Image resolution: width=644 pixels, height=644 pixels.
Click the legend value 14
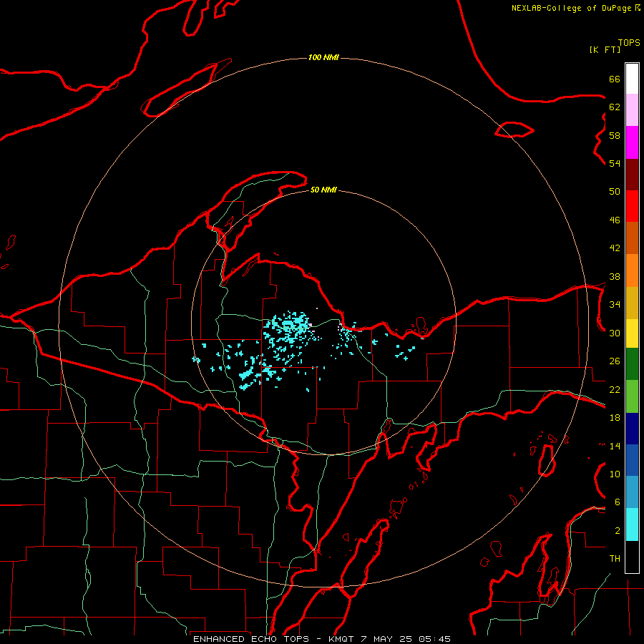(x=615, y=446)
